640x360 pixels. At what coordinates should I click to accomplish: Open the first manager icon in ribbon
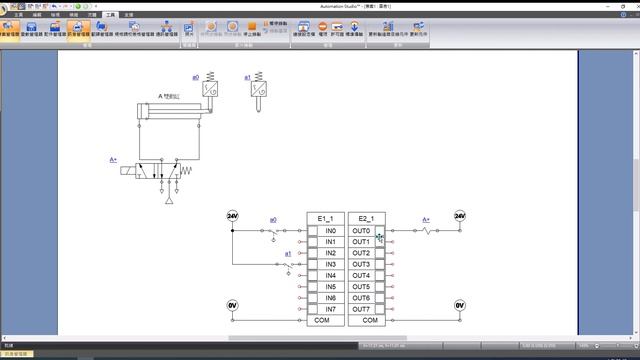click(x=9, y=29)
